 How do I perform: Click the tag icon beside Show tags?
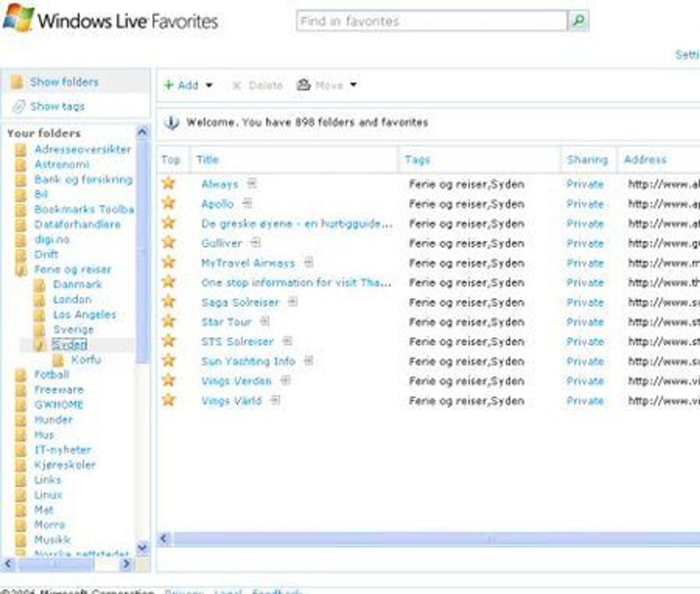coord(19,106)
